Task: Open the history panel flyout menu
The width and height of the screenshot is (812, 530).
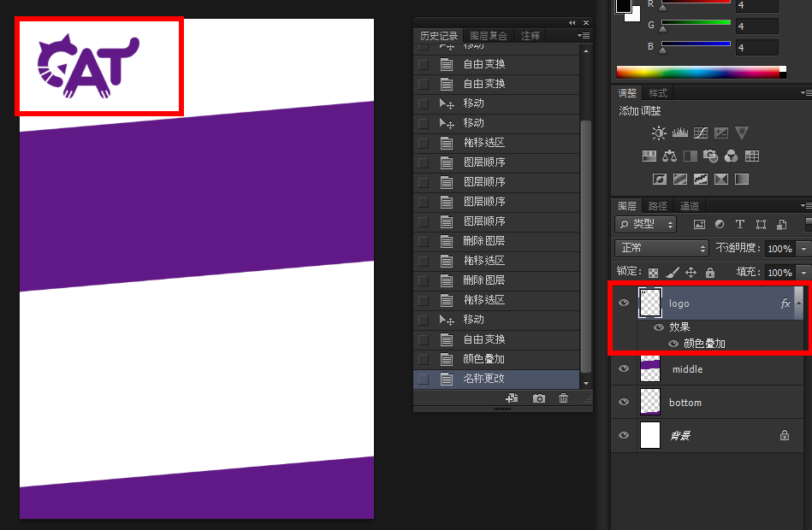Action: tap(584, 36)
